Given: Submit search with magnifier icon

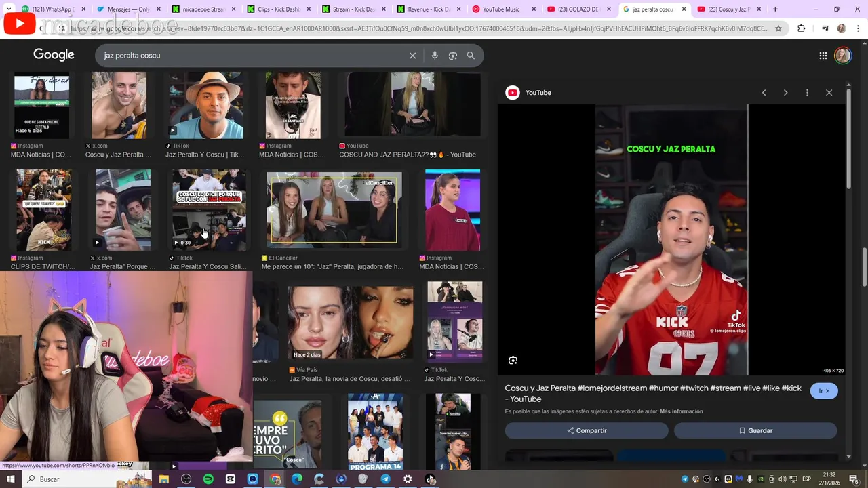Looking at the screenshot, I should pos(471,56).
